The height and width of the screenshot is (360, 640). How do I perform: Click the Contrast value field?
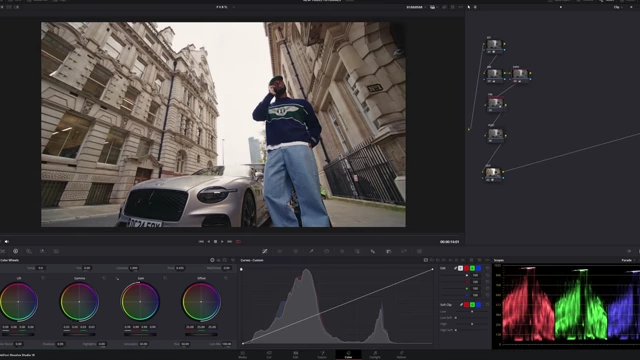click(133, 268)
